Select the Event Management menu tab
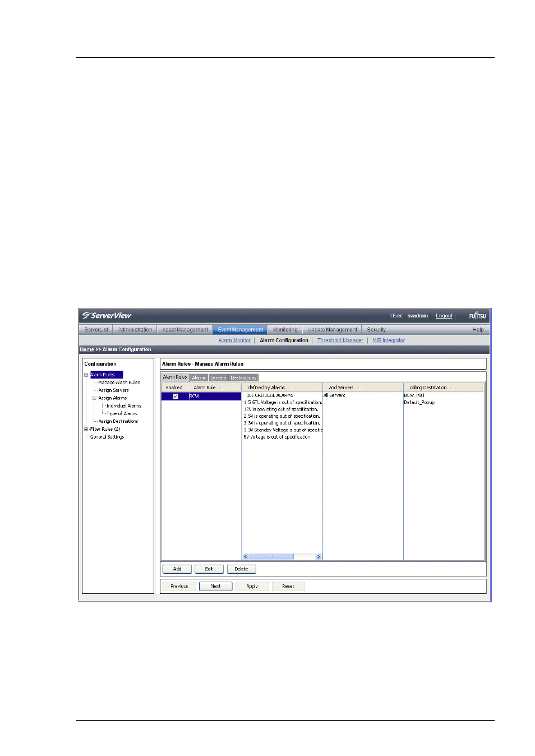The width and height of the screenshot is (535, 756). point(240,330)
